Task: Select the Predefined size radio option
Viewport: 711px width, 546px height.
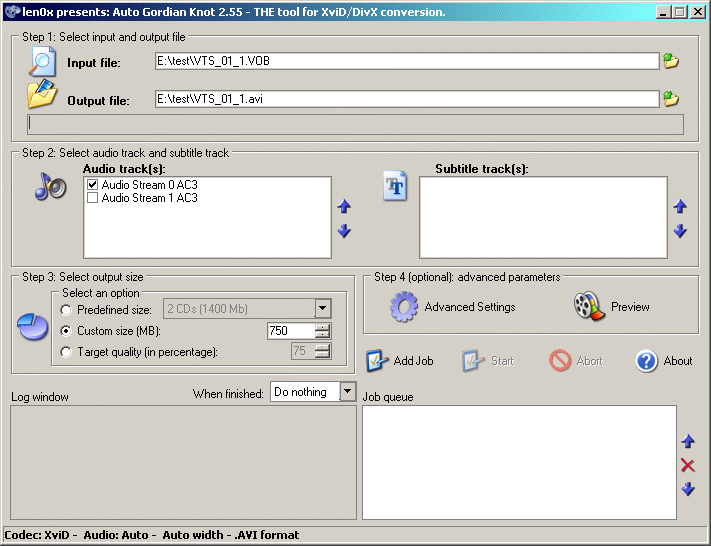Action: [66, 310]
